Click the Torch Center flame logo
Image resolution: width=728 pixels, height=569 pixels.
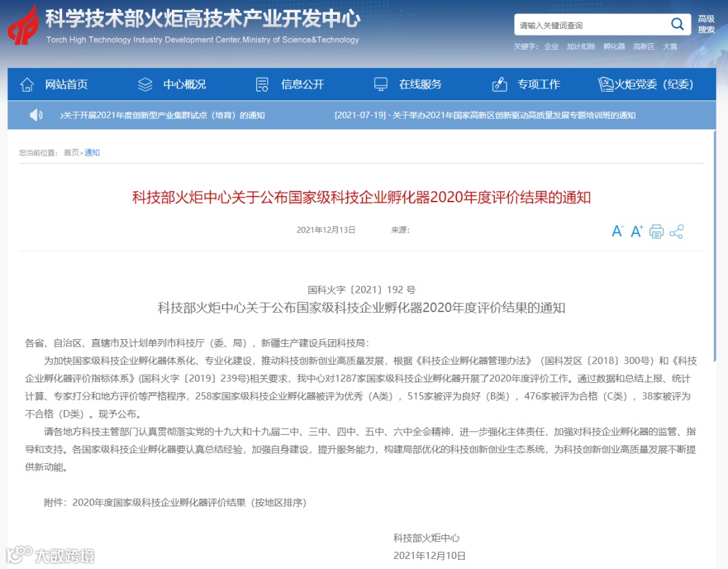[x=22, y=26]
